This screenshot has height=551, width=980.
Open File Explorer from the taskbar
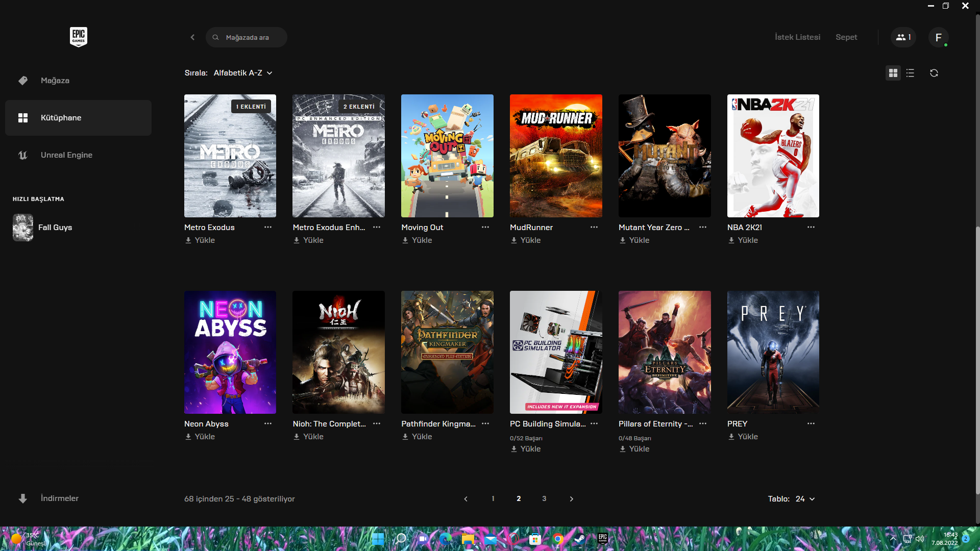click(468, 539)
